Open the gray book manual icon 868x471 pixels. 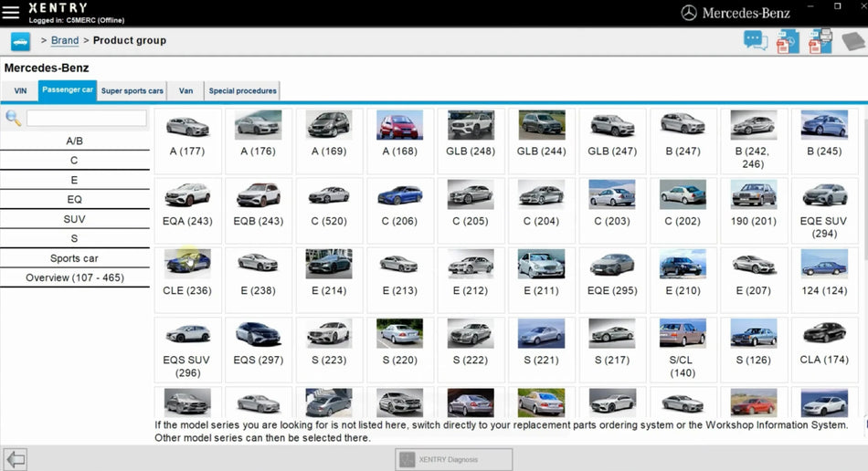[x=852, y=41]
